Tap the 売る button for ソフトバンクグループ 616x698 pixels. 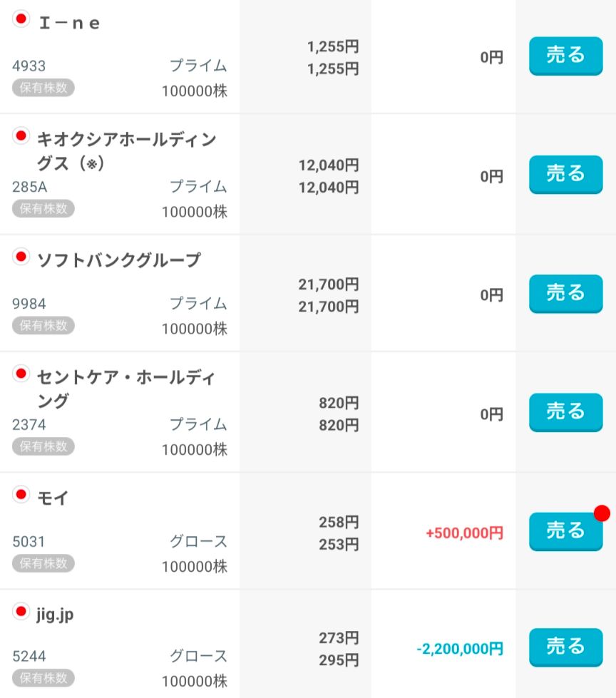click(x=565, y=294)
